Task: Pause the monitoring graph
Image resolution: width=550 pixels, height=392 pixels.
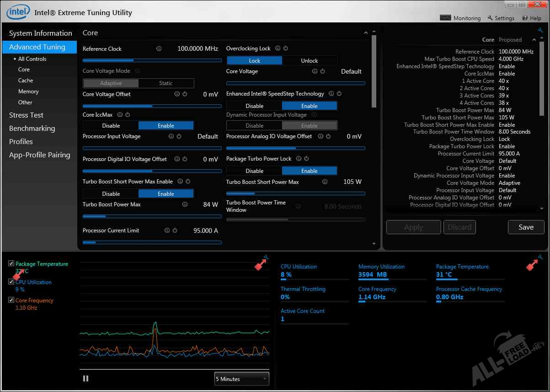Action: [85, 378]
